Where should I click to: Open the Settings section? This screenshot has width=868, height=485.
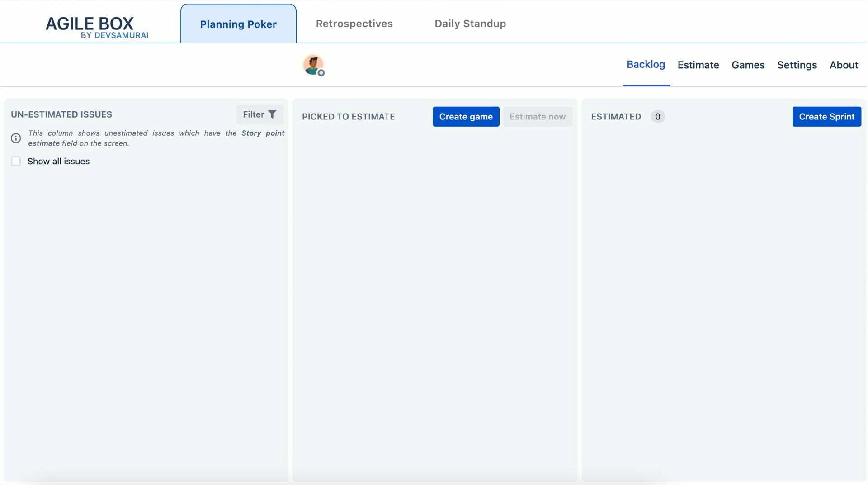pyautogui.click(x=797, y=65)
